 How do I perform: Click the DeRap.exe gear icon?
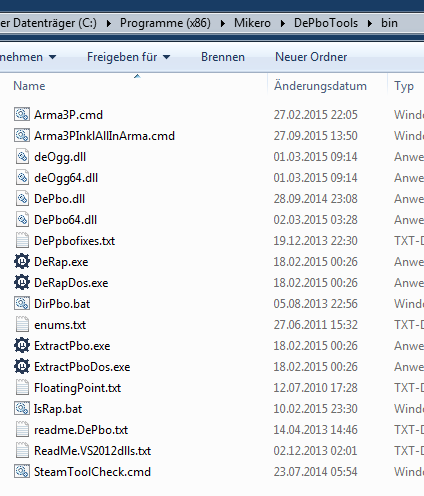coord(22,262)
